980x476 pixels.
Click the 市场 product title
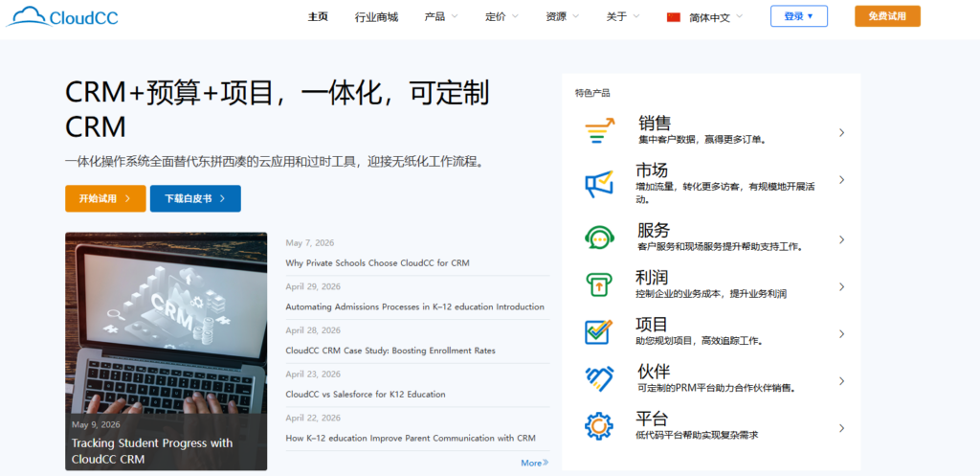[652, 170]
